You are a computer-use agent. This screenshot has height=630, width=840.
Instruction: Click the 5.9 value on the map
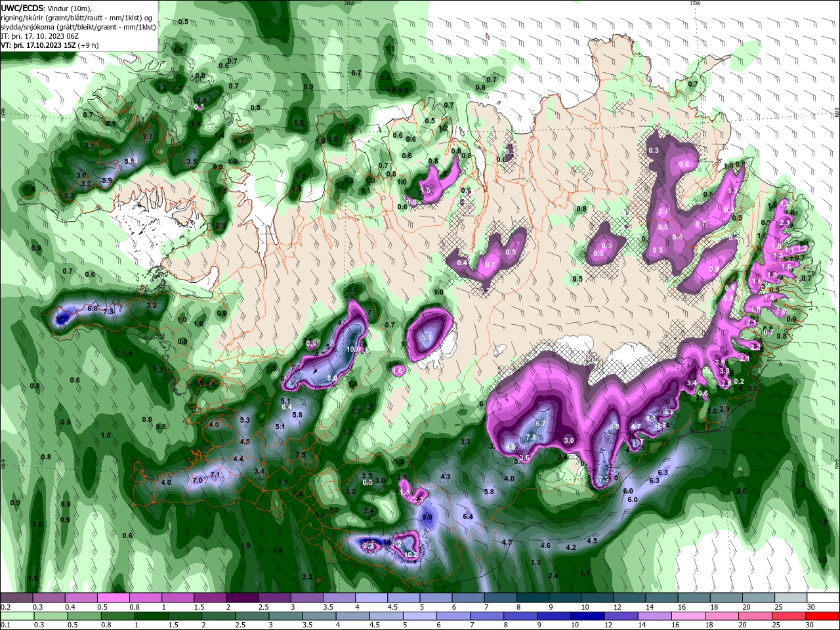point(107,180)
